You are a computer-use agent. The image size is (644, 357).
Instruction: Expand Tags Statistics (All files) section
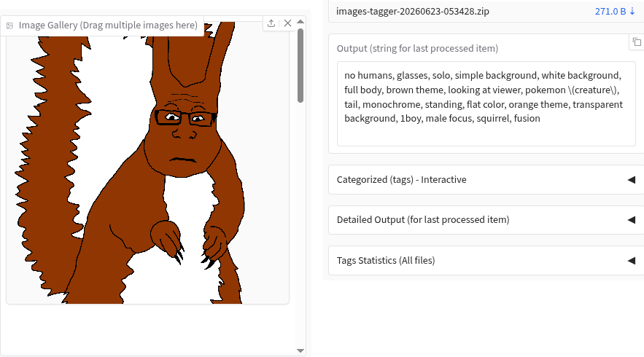(486, 261)
